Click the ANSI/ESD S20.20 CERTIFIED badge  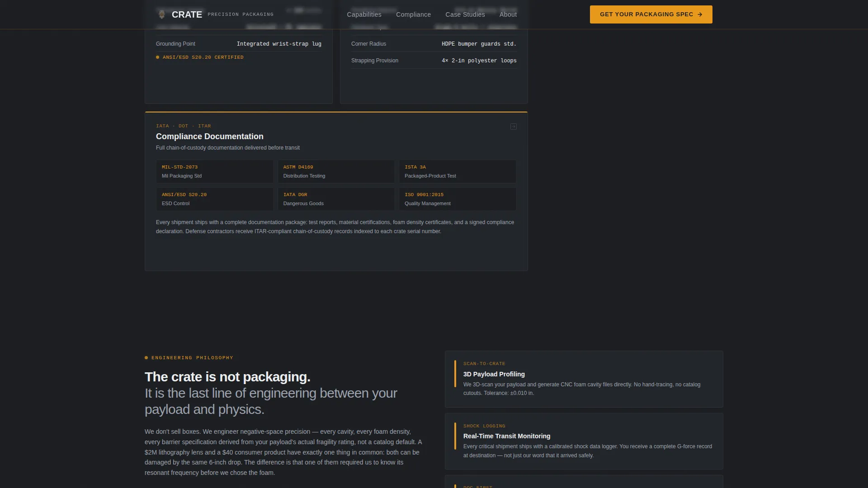click(x=200, y=57)
